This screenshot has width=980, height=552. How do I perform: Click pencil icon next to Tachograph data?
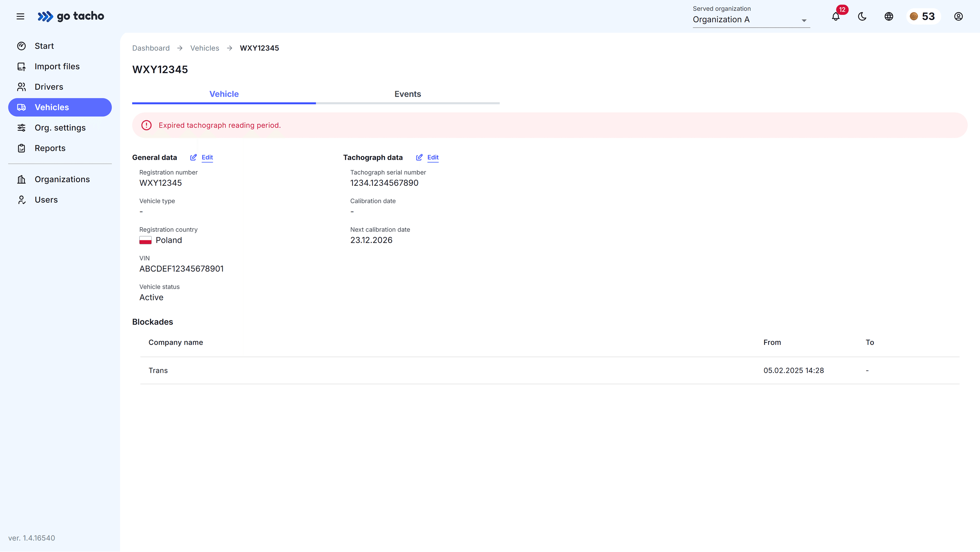pos(419,157)
